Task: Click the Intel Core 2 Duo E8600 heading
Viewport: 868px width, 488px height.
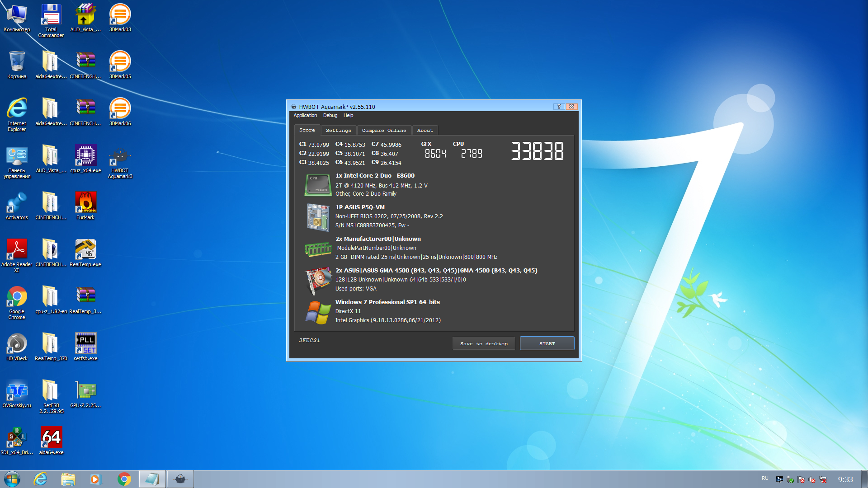Action: pyautogui.click(x=375, y=176)
